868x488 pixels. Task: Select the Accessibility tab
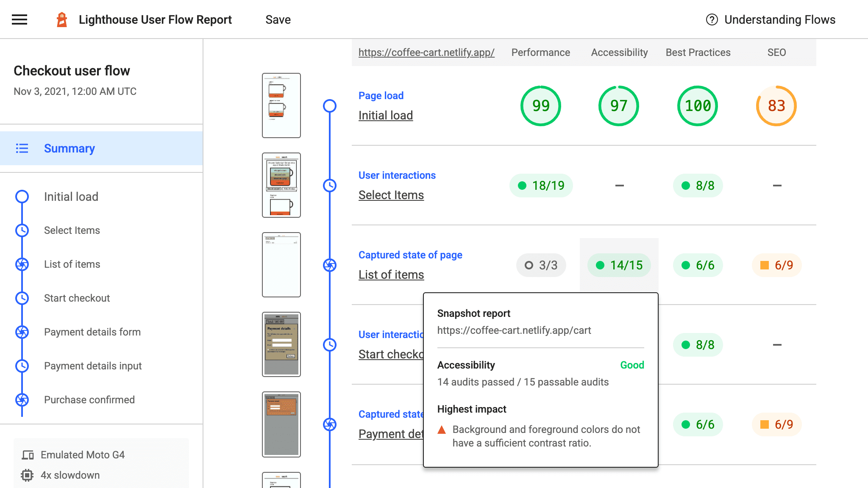click(x=619, y=53)
